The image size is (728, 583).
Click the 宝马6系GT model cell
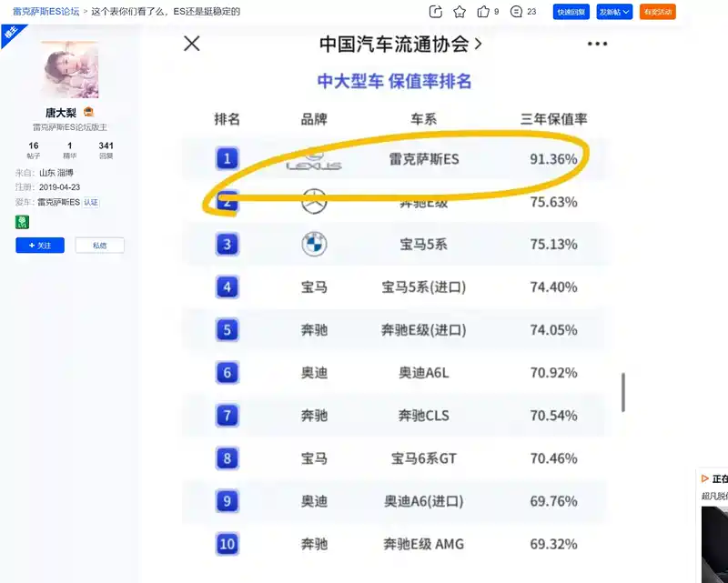click(423, 458)
